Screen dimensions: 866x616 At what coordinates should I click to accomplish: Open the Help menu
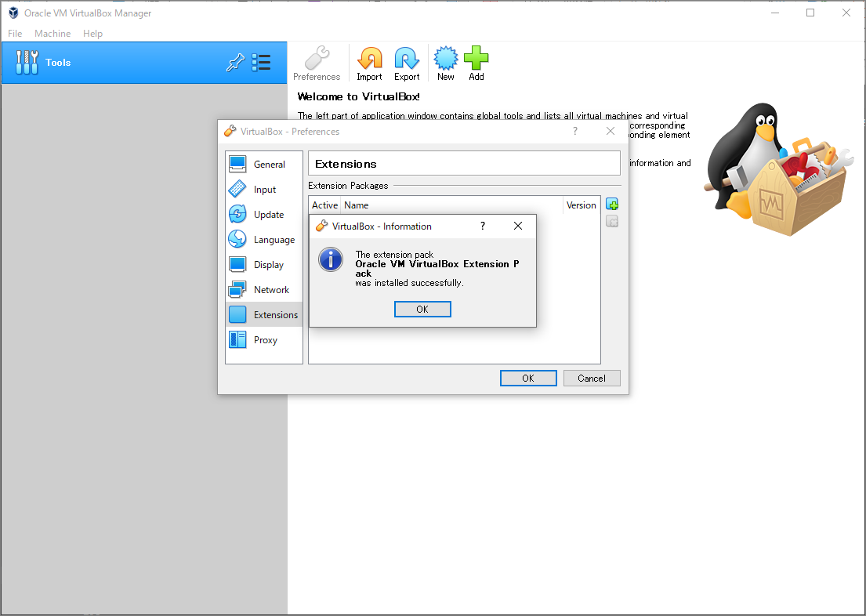[92, 34]
